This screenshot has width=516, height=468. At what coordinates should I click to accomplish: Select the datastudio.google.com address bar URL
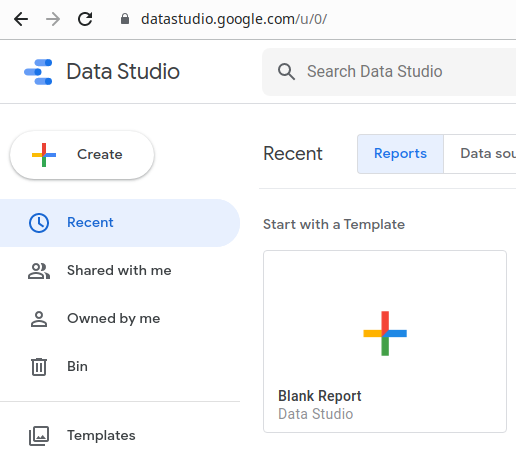234,19
